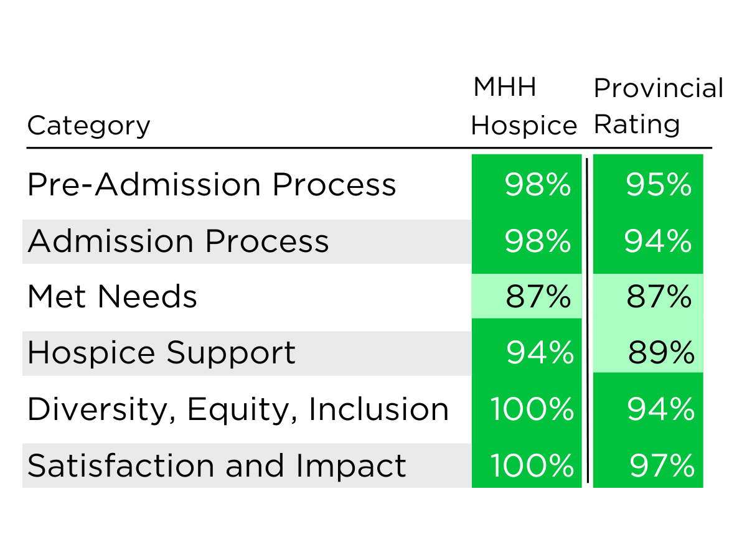Select the Provincial Rating 87% Met Needs cell
The image size is (747, 560).
659,297
